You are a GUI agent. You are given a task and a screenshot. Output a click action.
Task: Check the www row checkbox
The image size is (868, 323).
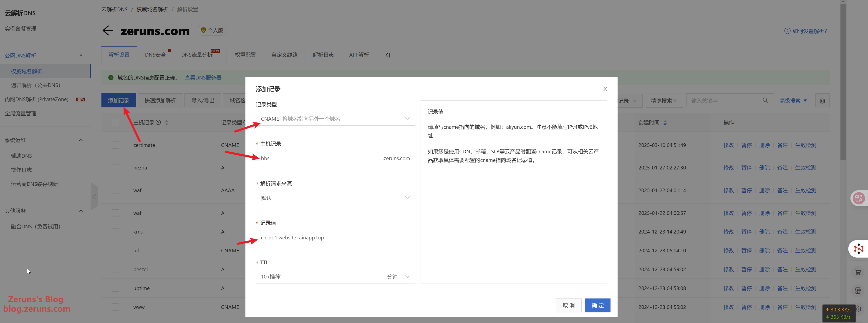coord(116,307)
